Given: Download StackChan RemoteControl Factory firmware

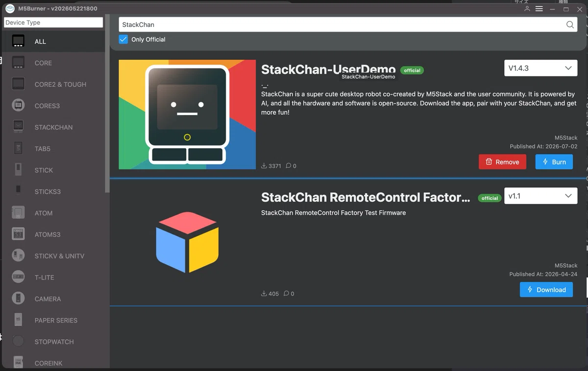Looking at the screenshot, I should [546, 290].
